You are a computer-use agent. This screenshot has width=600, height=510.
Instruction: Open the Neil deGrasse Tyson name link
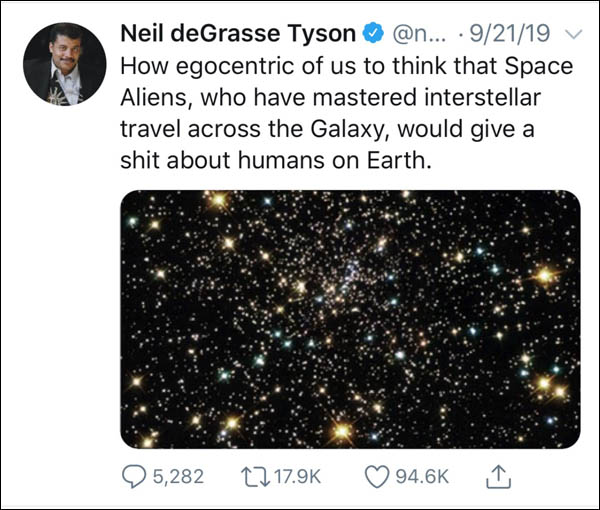click(237, 35)
